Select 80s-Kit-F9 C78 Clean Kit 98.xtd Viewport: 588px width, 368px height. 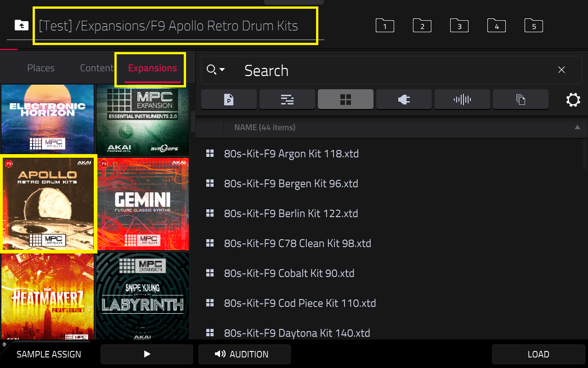(390, 243)
